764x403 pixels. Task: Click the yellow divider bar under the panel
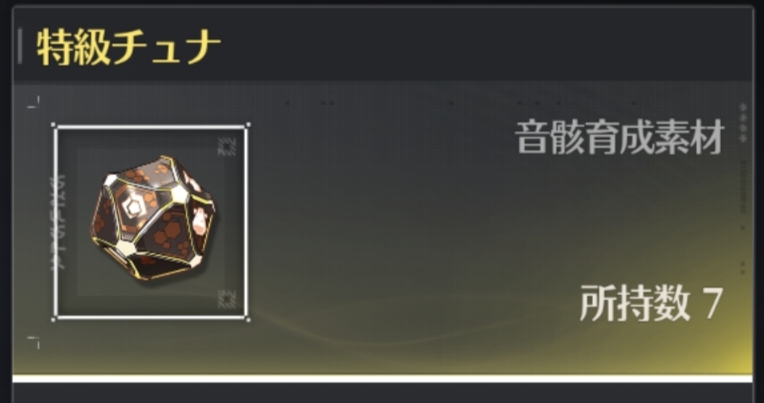coord(382,378)
